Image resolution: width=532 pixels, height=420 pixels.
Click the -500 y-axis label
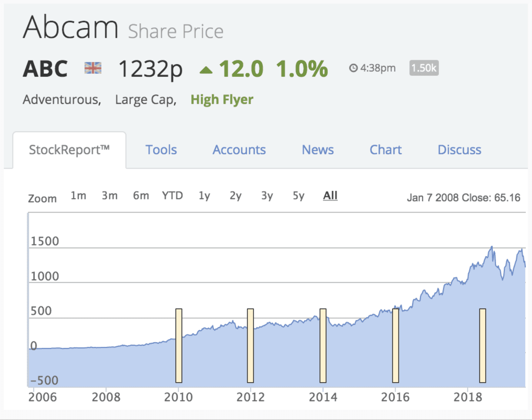click(x=45, y=380)
